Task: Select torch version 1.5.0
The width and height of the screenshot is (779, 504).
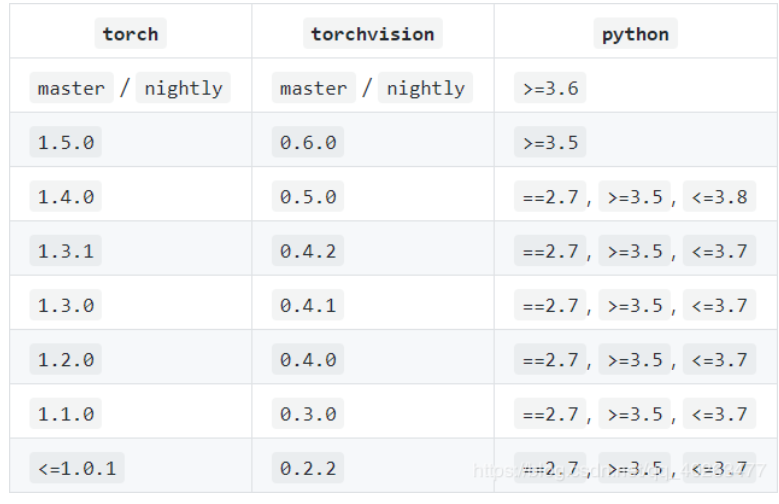Action: tap(66, 142)
